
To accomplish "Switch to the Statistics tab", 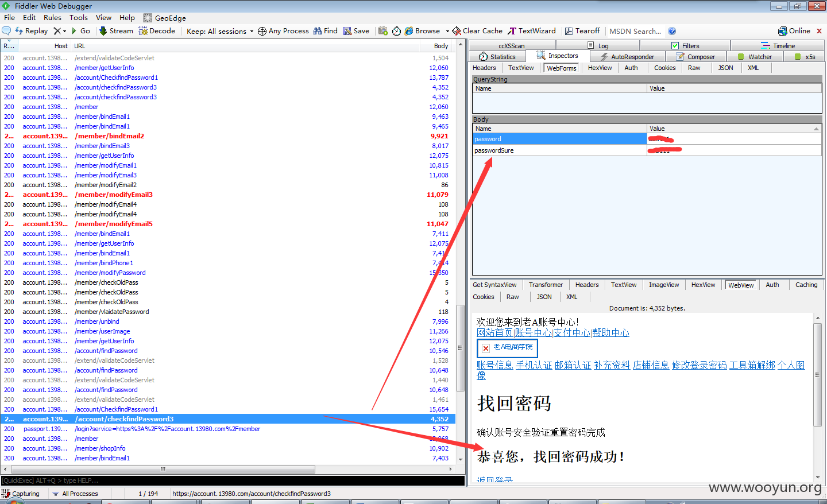I will [x=497, y=56].
